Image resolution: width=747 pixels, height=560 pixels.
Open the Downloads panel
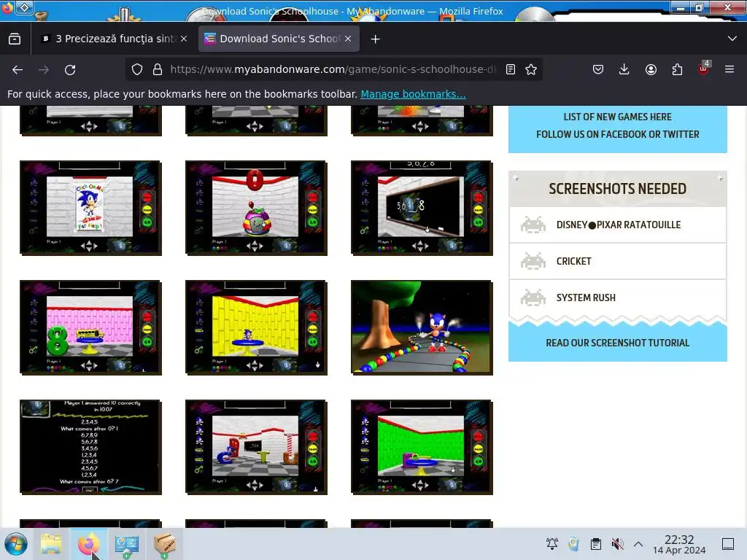[x=624, y=69]
